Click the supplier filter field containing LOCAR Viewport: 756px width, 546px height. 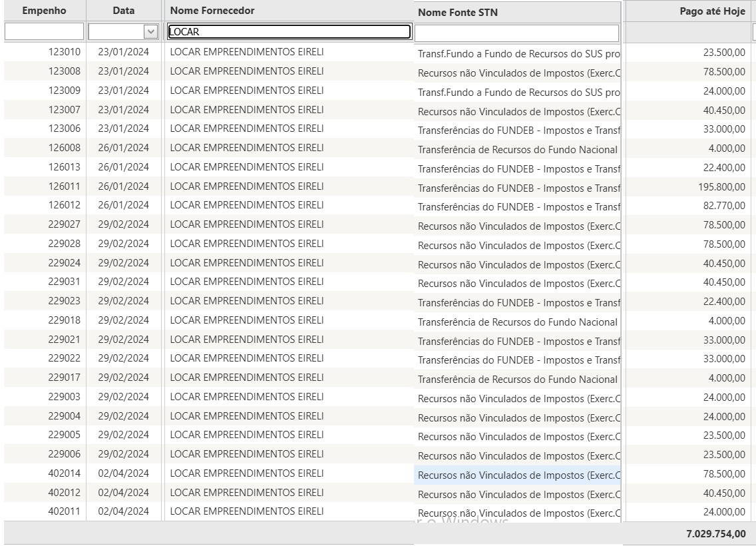288,31
